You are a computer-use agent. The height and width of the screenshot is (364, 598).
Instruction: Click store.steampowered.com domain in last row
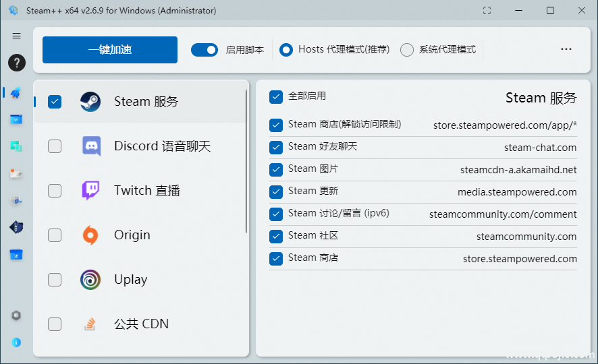(x=520, y=259)
